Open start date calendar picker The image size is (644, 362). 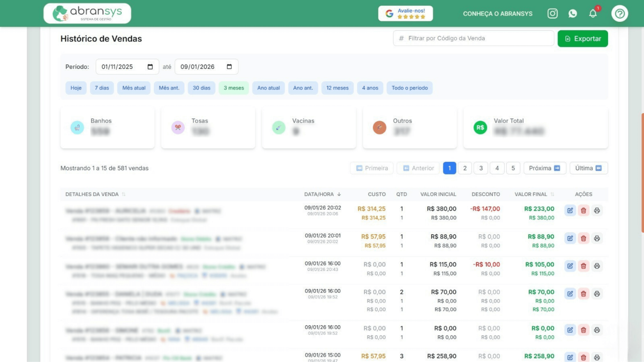tap(150, 67)
